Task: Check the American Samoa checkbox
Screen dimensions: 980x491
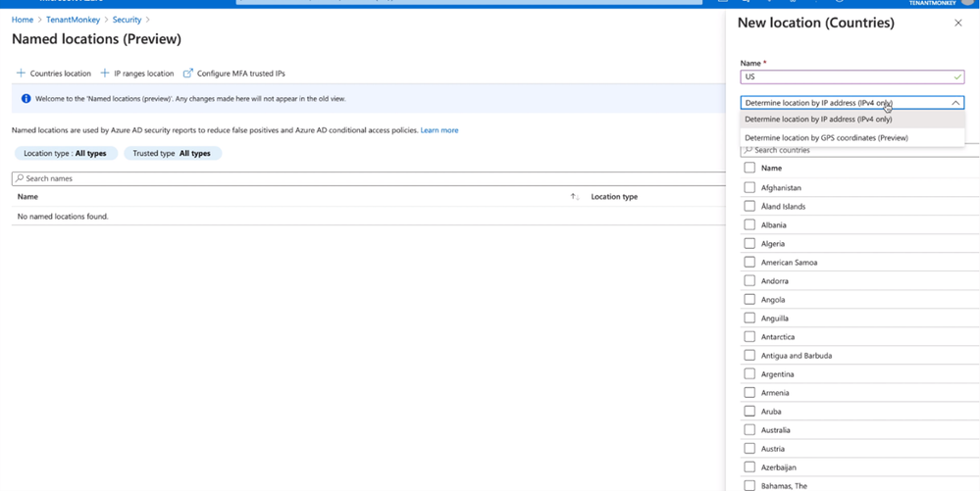Action: (x=749, y=263)
